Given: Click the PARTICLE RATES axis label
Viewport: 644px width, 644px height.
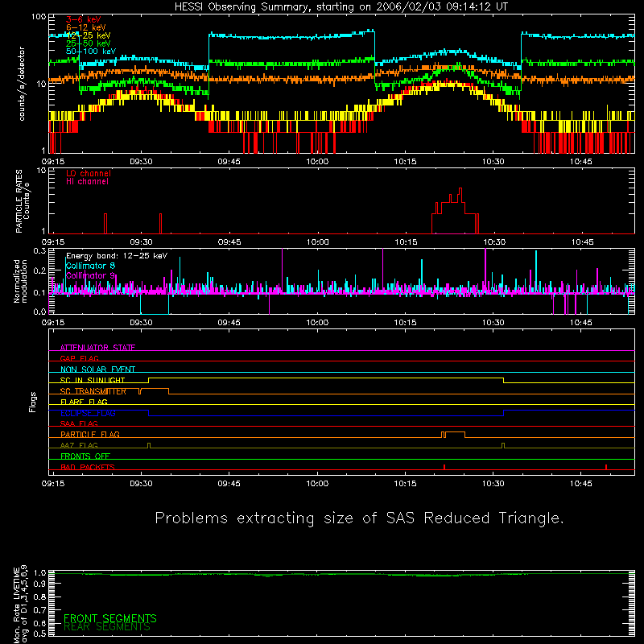Looking at the screenshot, I should (x=23, y=201).
